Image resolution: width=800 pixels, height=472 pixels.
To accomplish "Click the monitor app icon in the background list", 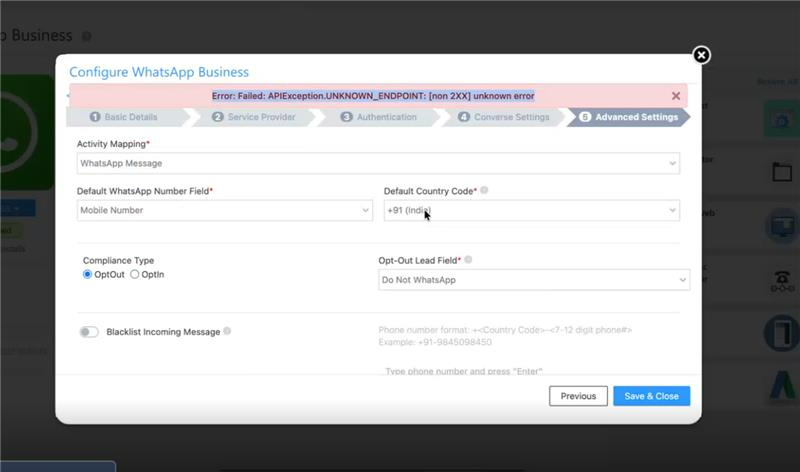I will tap(782, 226).
